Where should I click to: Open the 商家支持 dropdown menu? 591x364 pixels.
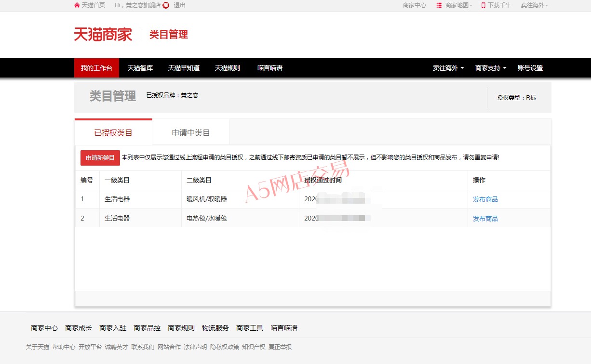tap(491, 68)
